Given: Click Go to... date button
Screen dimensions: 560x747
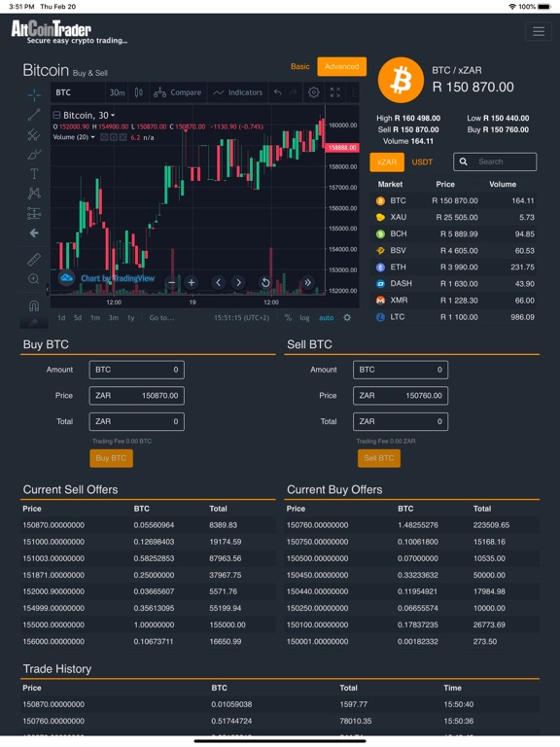Looking at the screenshot, I should pyautogui.click(x=162, y=318).
